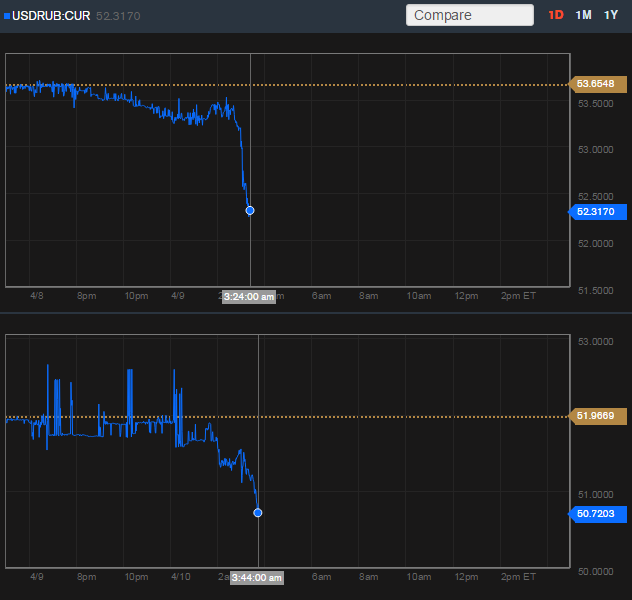632x600 pixels.
Task: Click the blue USDRUB series color square
Action: (x=7, y=16)
